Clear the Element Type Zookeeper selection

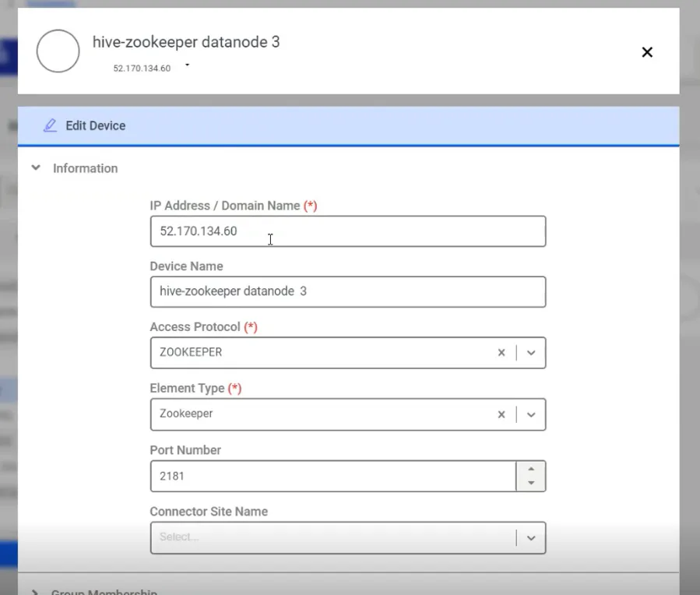tap(501, 414)
